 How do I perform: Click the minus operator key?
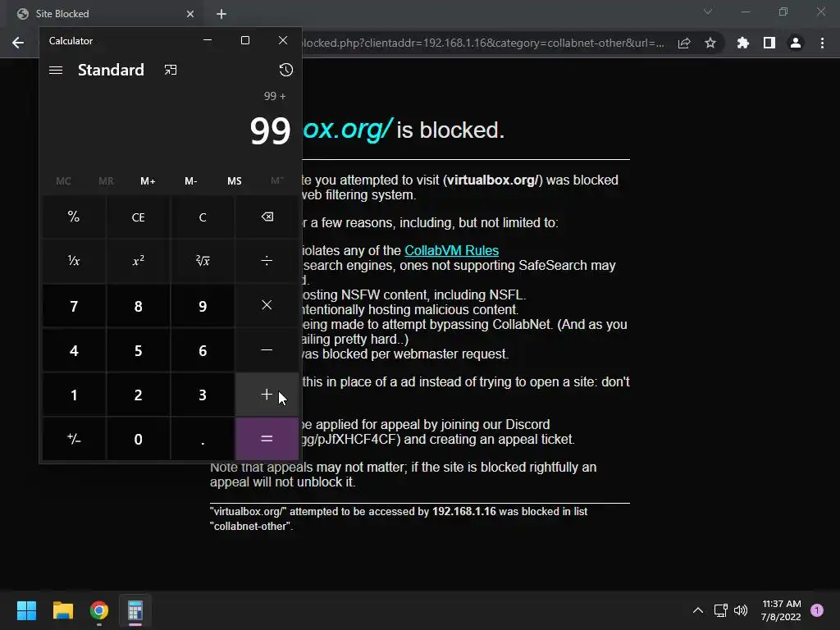[267, 349]
